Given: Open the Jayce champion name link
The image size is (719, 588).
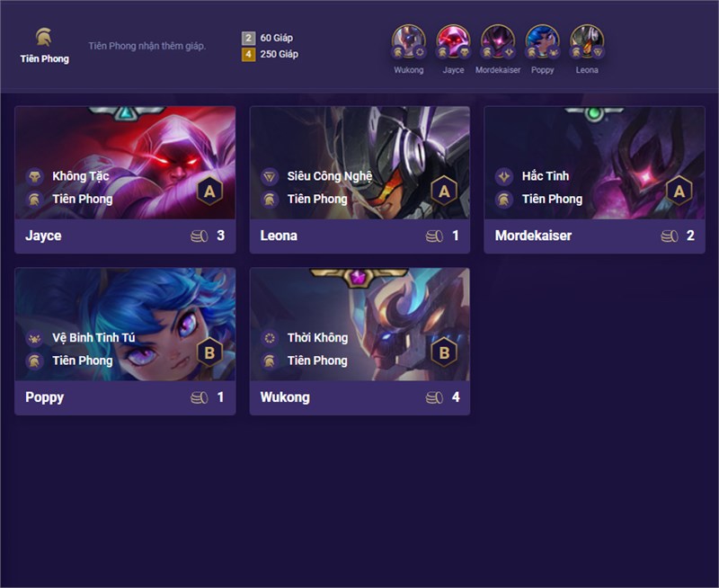Looking at the screenshot, I should pyautogui.click(x=43, y=236).
